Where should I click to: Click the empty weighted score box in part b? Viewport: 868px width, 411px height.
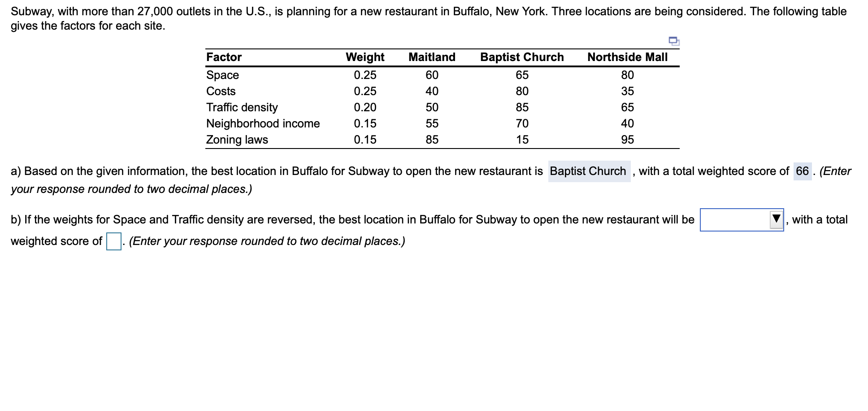click(x=113, y=241)
